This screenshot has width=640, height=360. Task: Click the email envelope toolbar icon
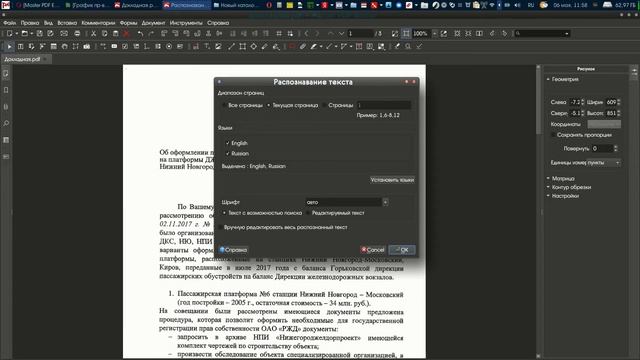pos(64,33)
